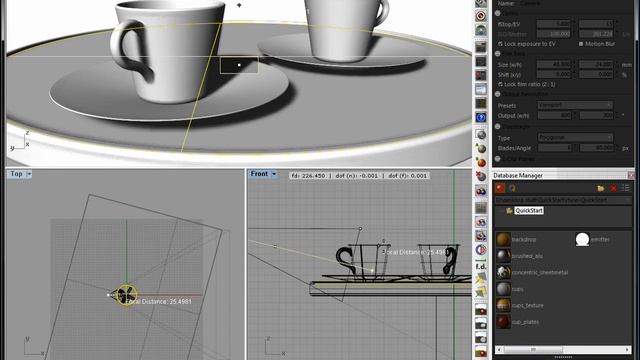Click Database Manager horizontal scrollbar thumb
Screen dimensions: 640x360
tap(533, 350)
